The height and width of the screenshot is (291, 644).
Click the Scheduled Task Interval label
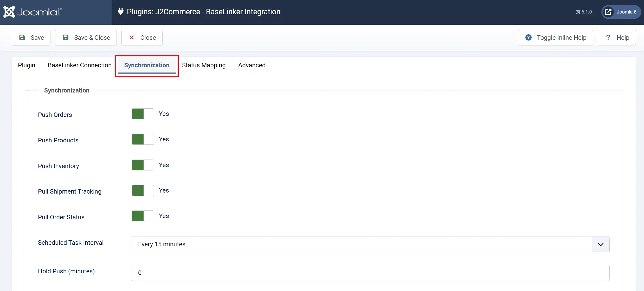[x=71, y=243]
